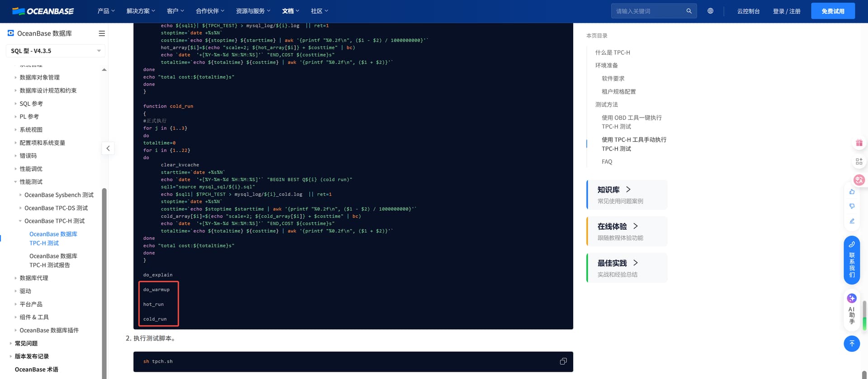Click the thumbs-down feedback icon
Image resolution: width=868 pixels, height=379 pixels.
pyautogui.click(x=852, y=206)
